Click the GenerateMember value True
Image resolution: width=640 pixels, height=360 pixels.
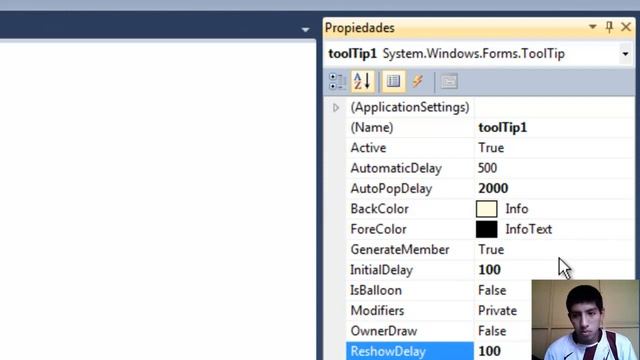(491, 250)
